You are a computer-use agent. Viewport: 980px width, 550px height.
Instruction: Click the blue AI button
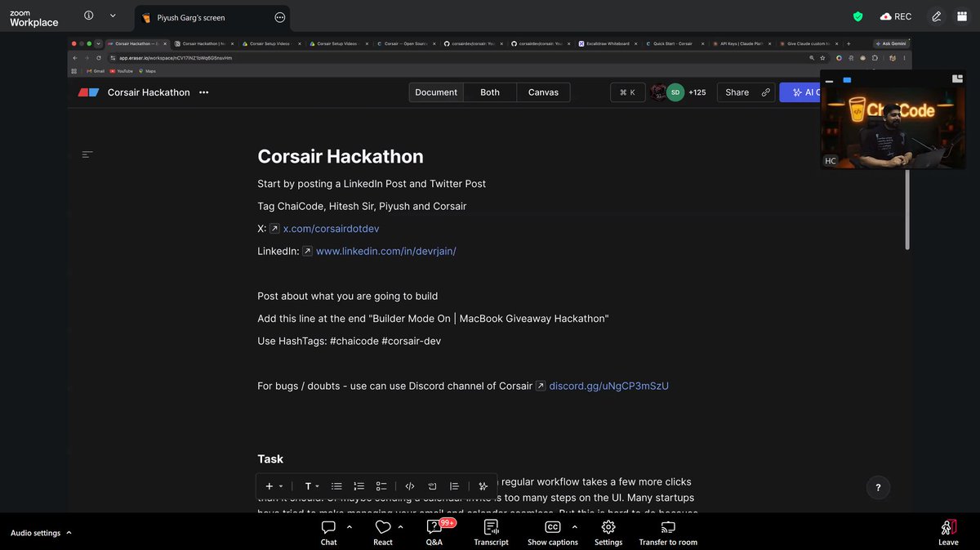pos(800,92)
